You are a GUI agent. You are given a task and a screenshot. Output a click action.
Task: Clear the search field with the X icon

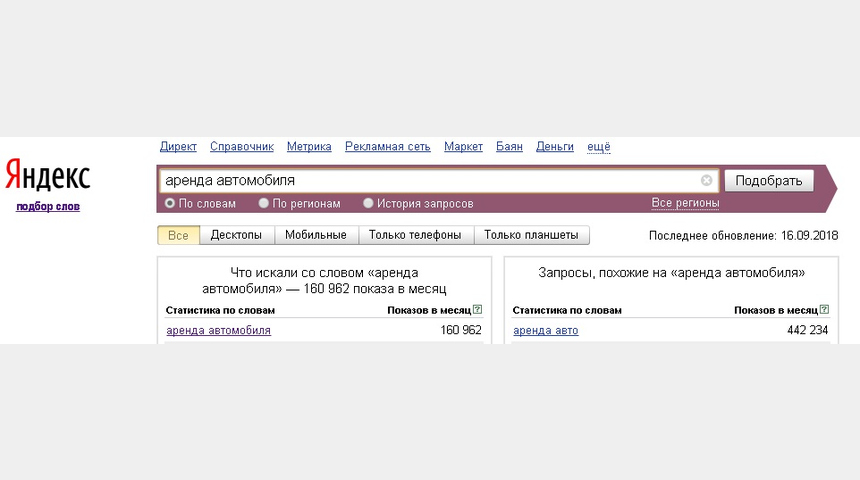click(x=706, y=180)
